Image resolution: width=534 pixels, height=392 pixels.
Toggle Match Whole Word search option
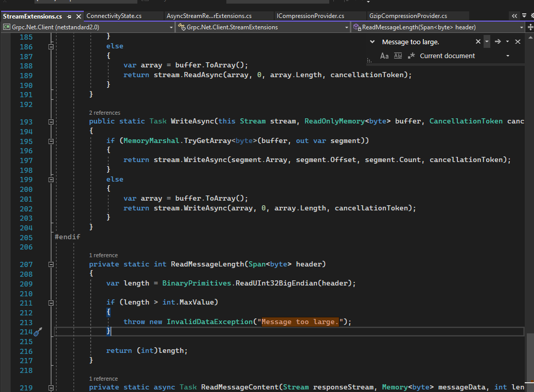tap(398, 56)
